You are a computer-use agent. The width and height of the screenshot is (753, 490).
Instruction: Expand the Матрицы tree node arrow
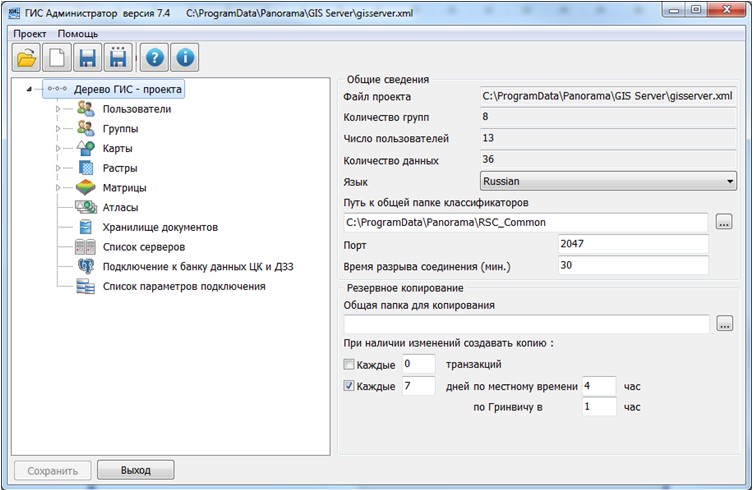(58, 187)
